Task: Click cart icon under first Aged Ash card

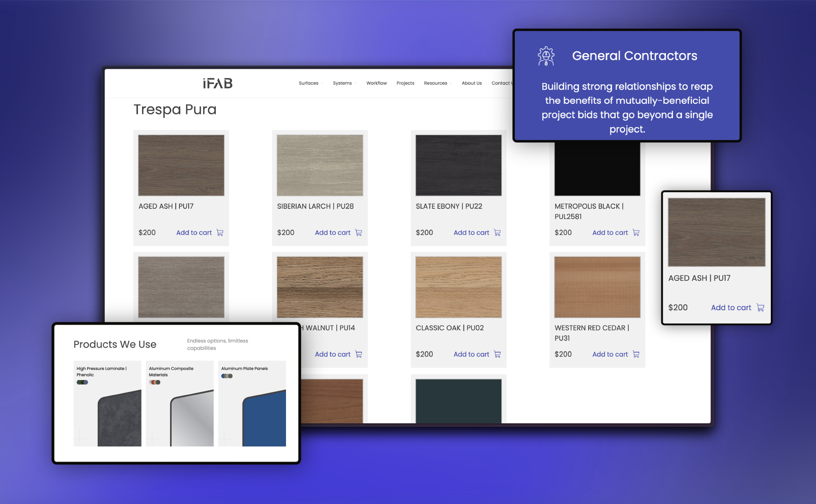Action: tap(220, 233)
